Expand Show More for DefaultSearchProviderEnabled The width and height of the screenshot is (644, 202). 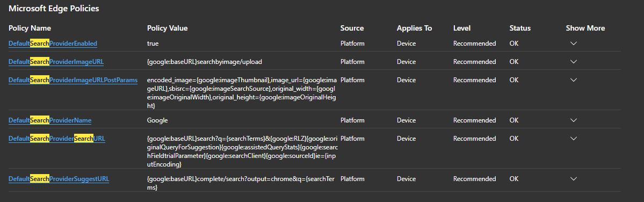pyautogui.click(x=574, y=44)
